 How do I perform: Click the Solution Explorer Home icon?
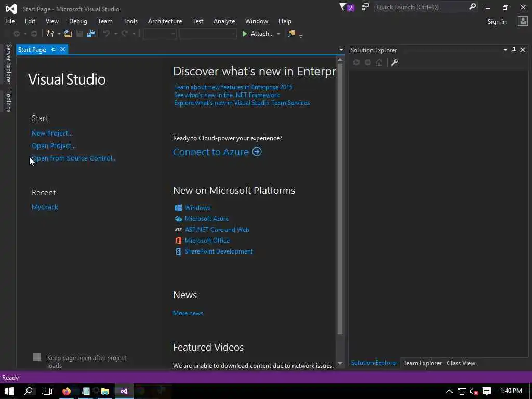pos(379,62)
